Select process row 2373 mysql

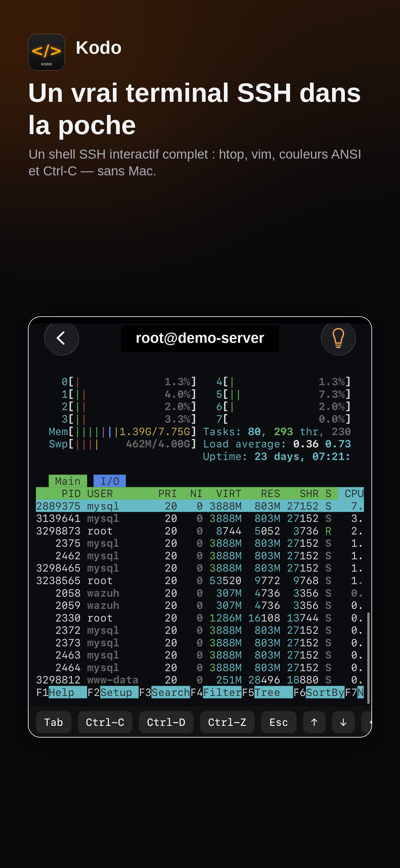point(200,643)
